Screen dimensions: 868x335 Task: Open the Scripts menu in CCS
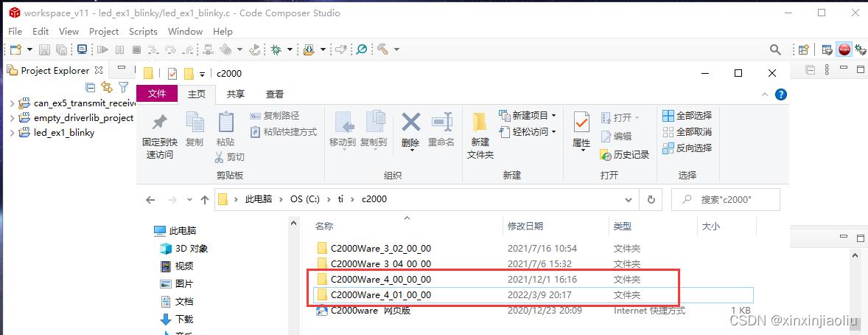click(144, 32)
